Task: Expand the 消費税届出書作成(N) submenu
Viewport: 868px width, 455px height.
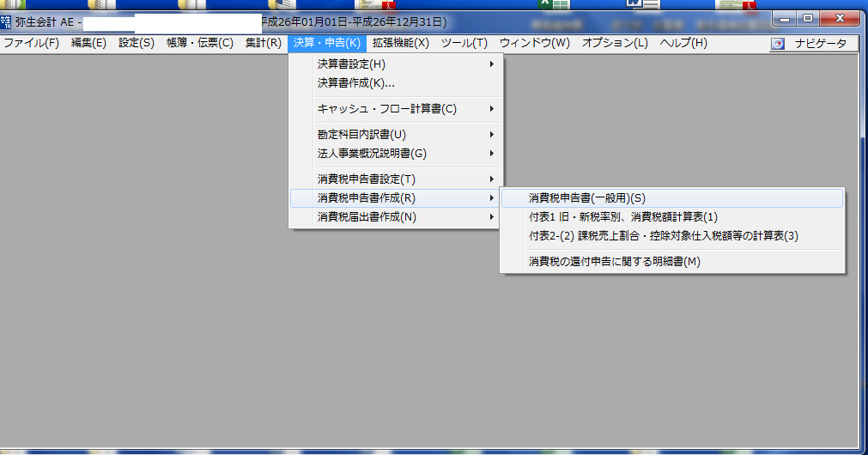Action: click(x=367, y=217)
